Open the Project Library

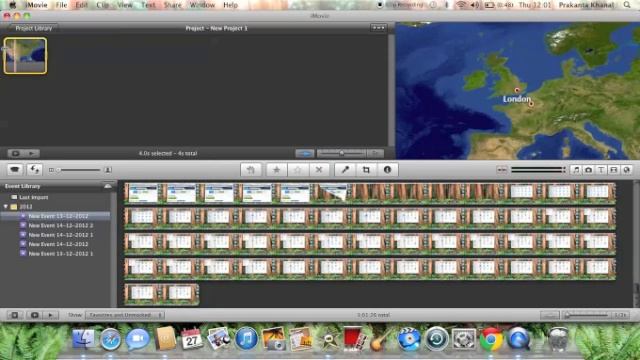pos(33,28)
